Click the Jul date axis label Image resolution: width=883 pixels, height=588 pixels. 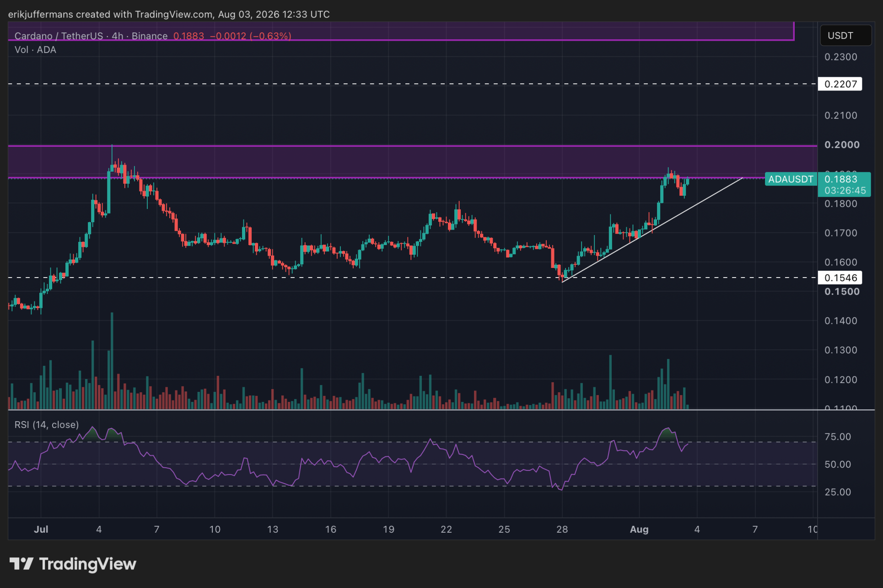pos(41,529)
